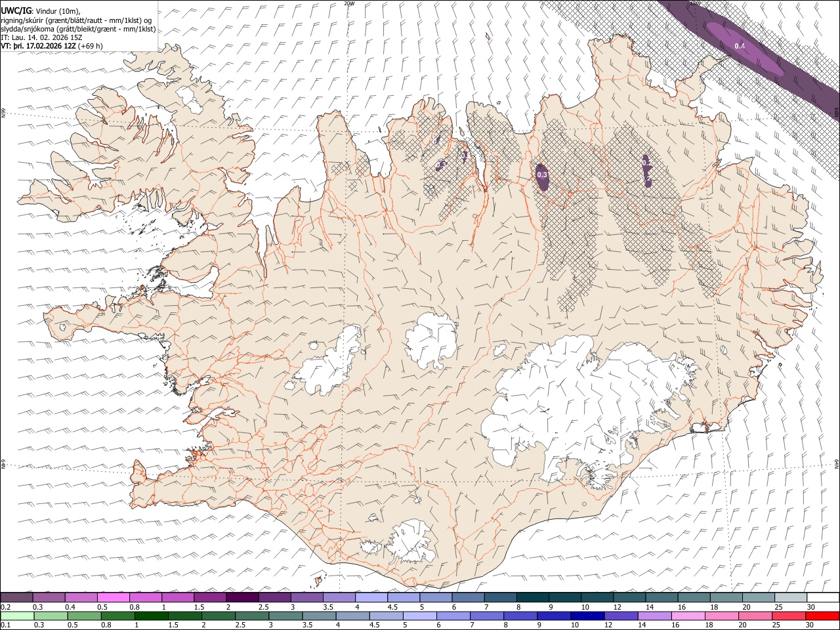The image size is (840, 630).
Task: Click the 0.4 value on the offshore purple band
Action: pyautogui.click(x=740, y=46)
